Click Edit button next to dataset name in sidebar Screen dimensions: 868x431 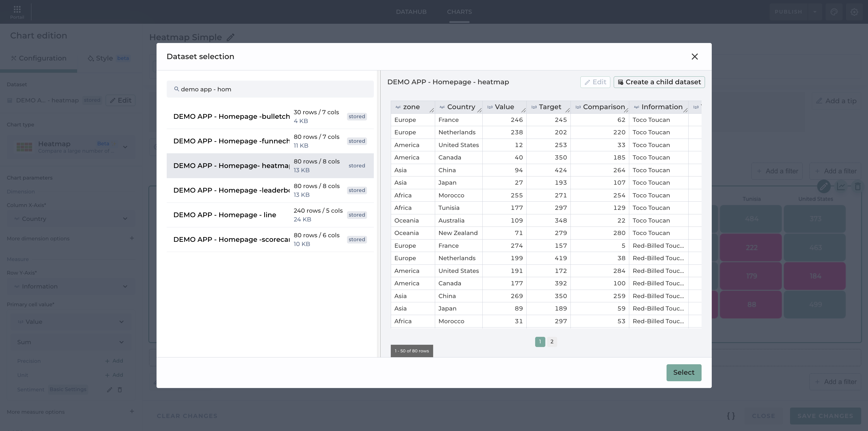click(121, 100)
